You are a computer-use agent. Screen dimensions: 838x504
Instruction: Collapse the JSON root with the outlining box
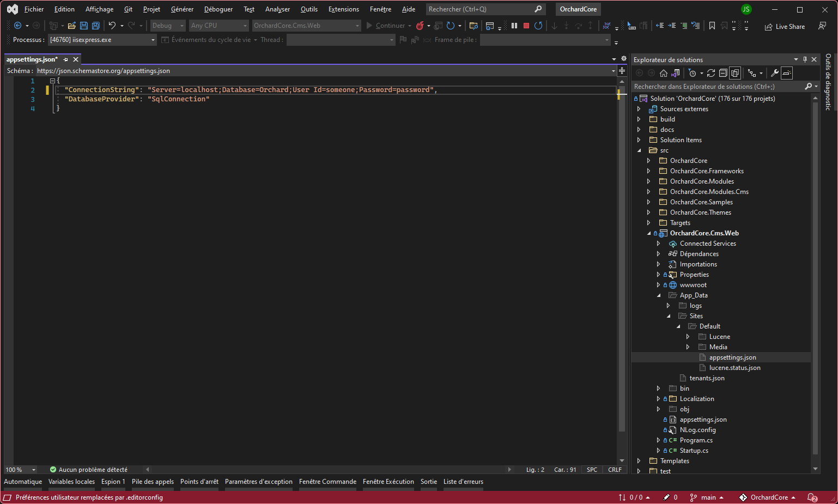[x=52, y=80]
